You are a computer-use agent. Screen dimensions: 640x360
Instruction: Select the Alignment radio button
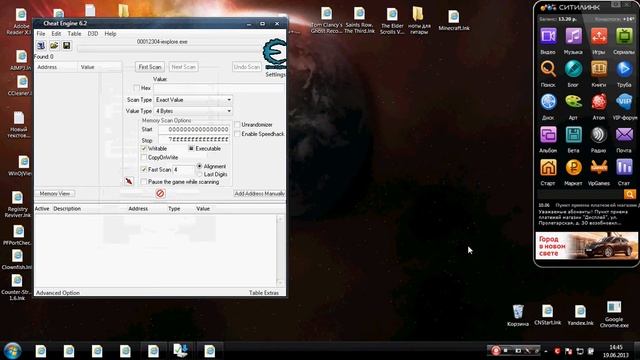click(x=200, y=166)
